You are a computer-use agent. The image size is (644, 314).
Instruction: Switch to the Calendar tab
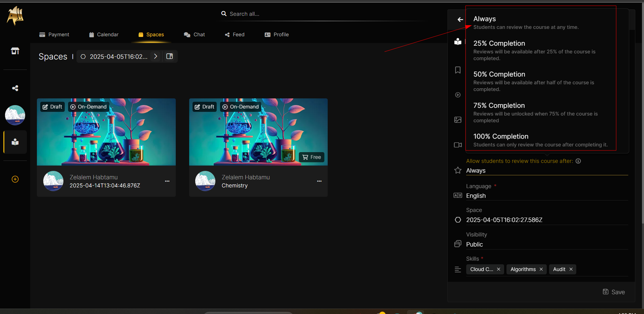click(x=104, y=35)
